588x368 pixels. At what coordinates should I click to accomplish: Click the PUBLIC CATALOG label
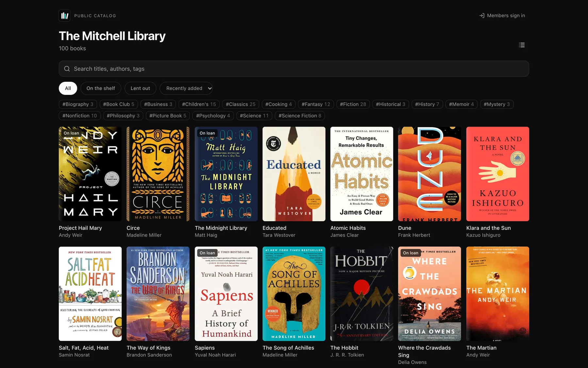(x=95, y=16)
